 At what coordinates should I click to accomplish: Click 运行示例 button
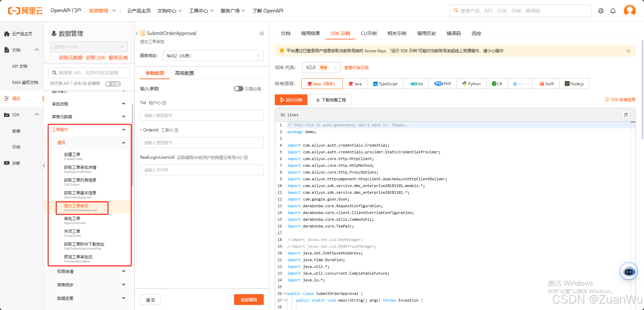click(291, 100)
